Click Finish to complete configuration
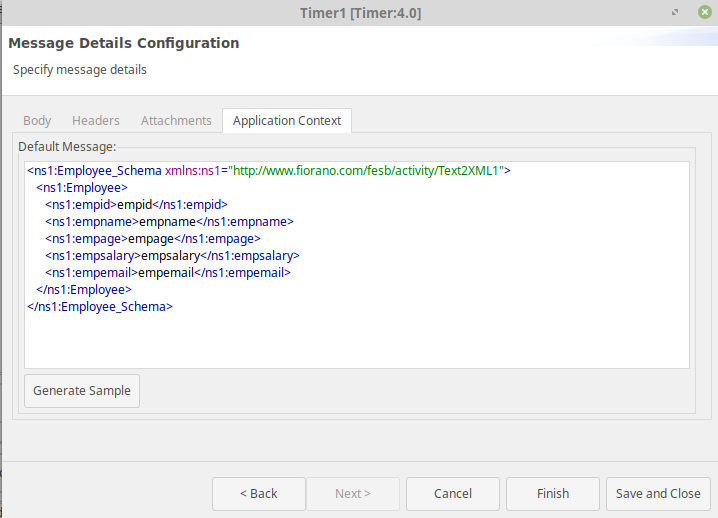This screenshot has width=718, height=518. (x=553, y=494)
